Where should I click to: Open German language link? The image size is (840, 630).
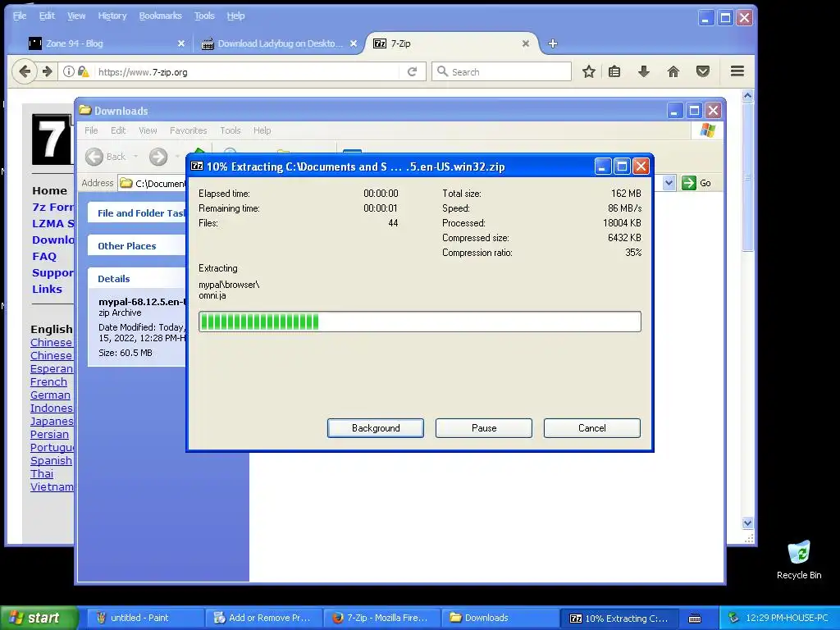[50, 395]
